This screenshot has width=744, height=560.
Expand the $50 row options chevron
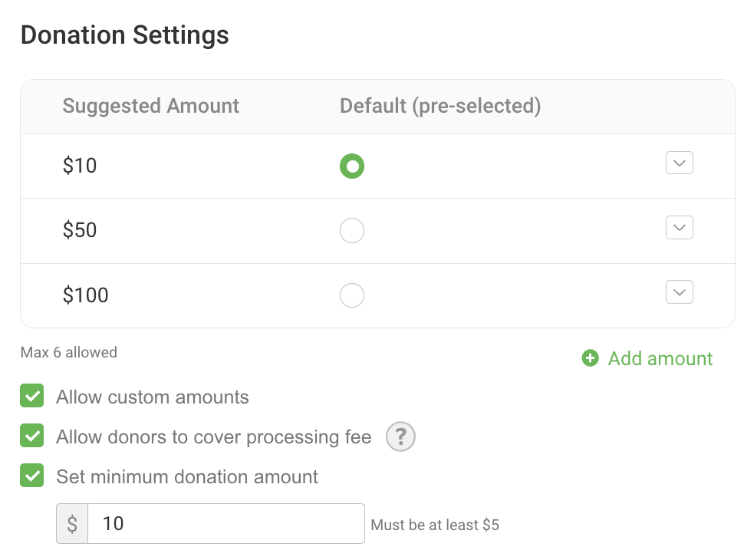coord(680,227)
